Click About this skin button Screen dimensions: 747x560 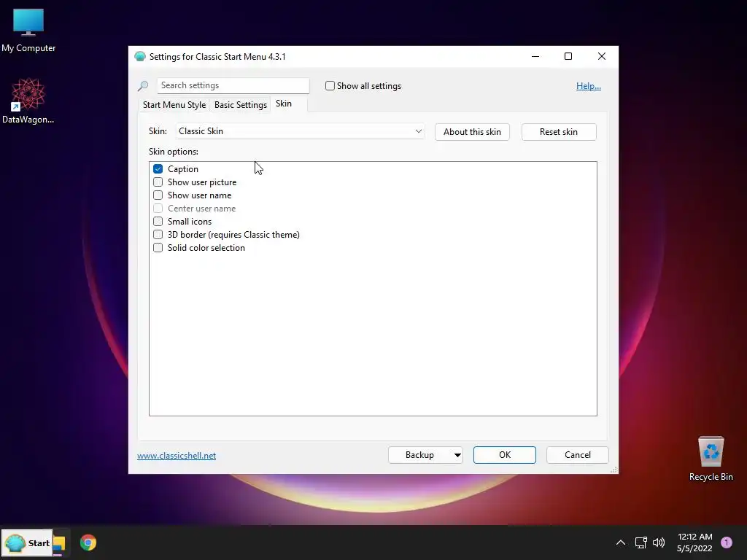472,132
